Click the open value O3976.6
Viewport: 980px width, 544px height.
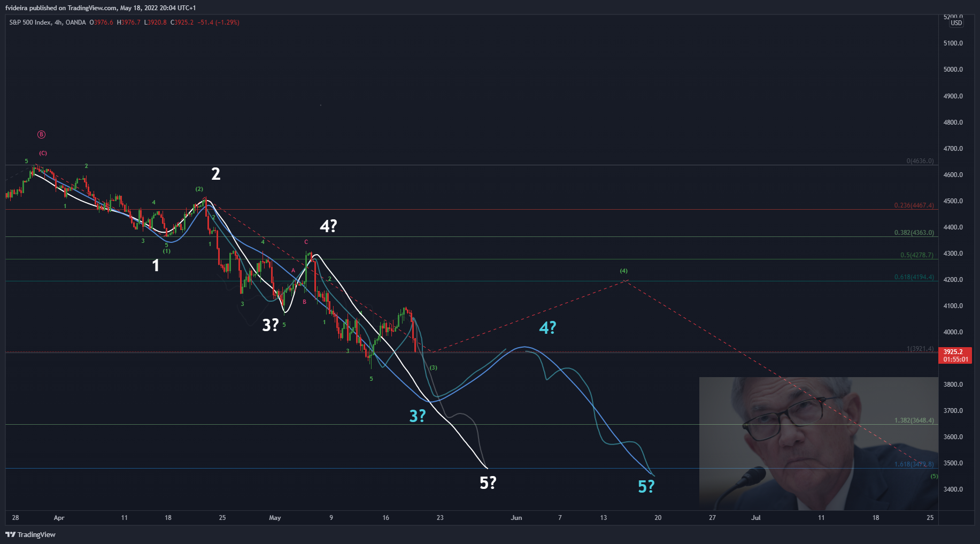101,22
